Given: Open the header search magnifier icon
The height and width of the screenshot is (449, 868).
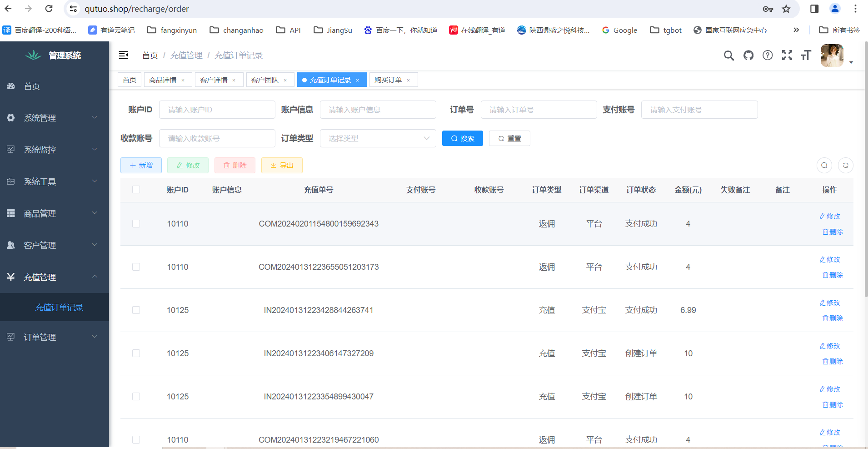Looking at the screenshot, I should 728,55.
